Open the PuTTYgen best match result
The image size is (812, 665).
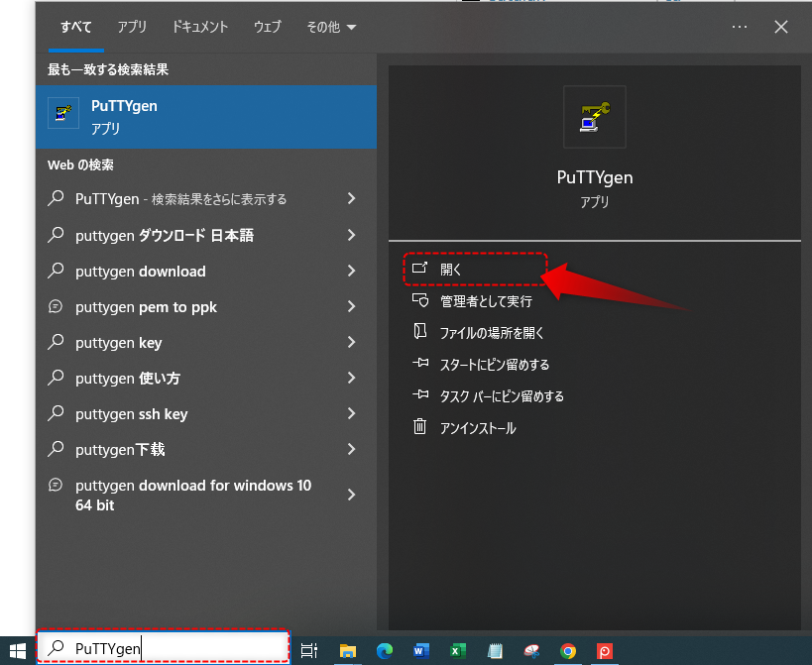pos(206,117)
